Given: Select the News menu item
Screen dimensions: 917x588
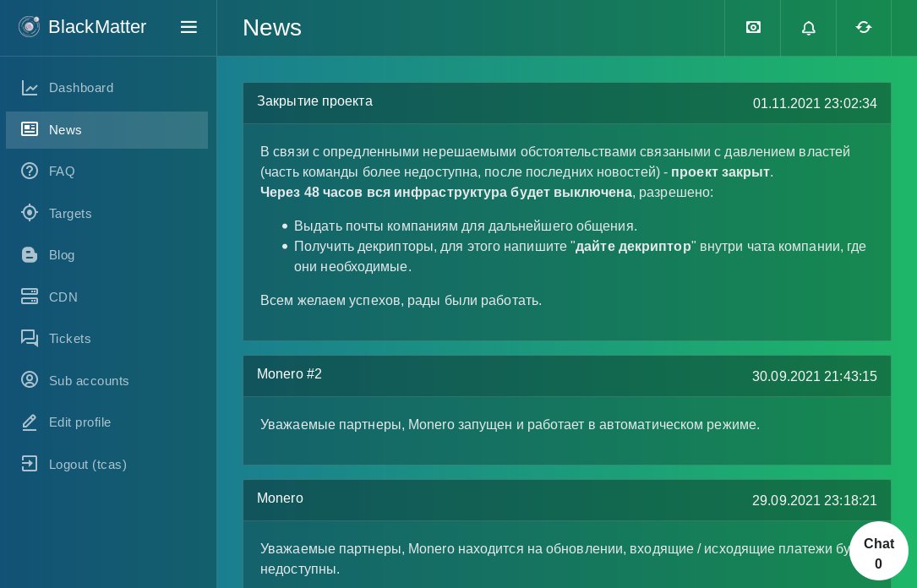Looking at the screenshot, I should coord(107,130).
